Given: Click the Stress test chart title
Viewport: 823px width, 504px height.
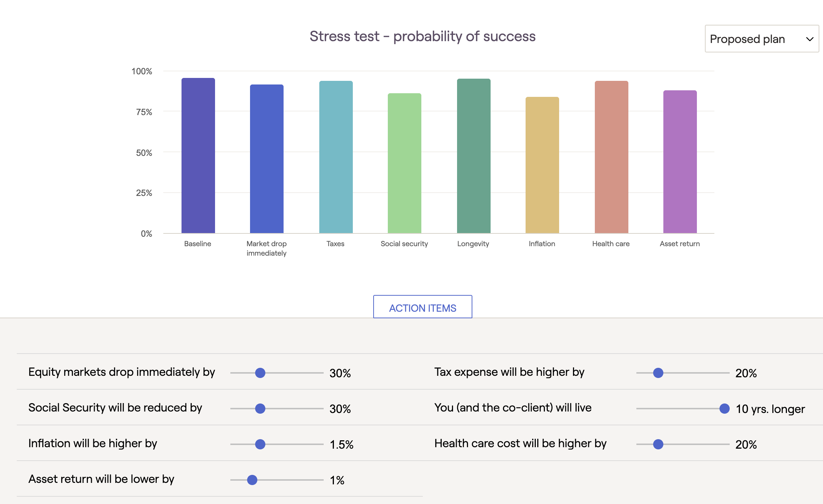Looking at the screenshot, I should [422, 36].
